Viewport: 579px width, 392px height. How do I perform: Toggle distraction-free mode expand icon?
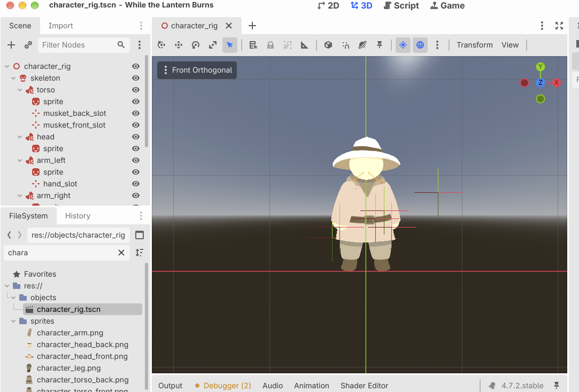coord(559,26)
